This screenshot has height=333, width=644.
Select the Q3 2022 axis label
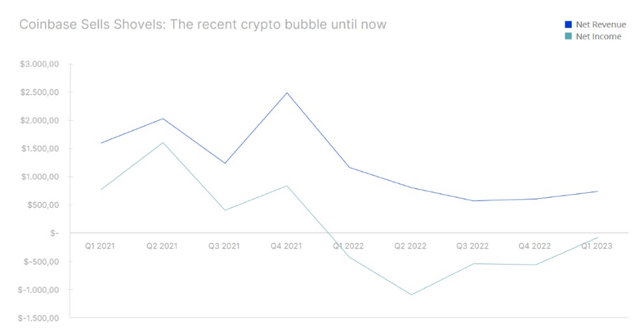point(473,246)
